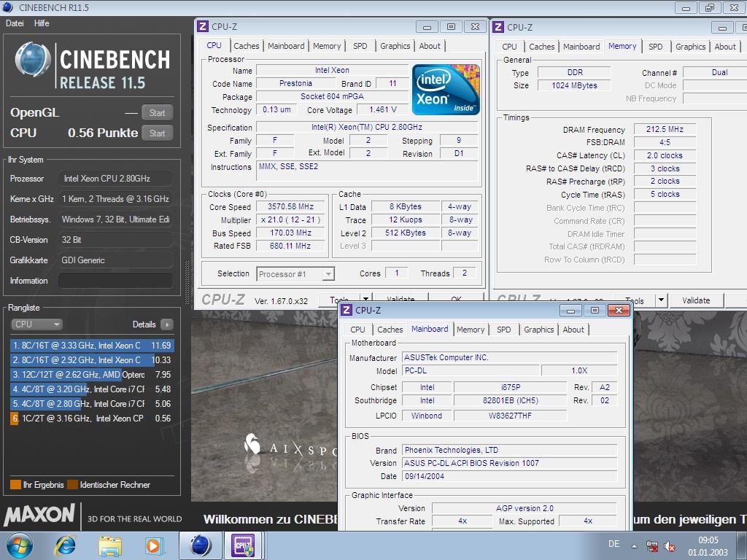Select CPU tab in memory CPU-Z window

pyautogui.click(x=509, y=47)
